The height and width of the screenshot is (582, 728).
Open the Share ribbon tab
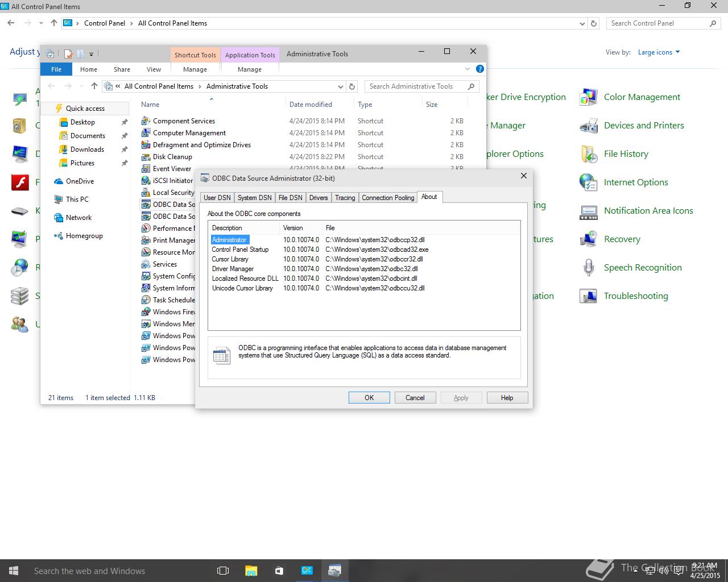pyautogui.click(x=122, y=69)
